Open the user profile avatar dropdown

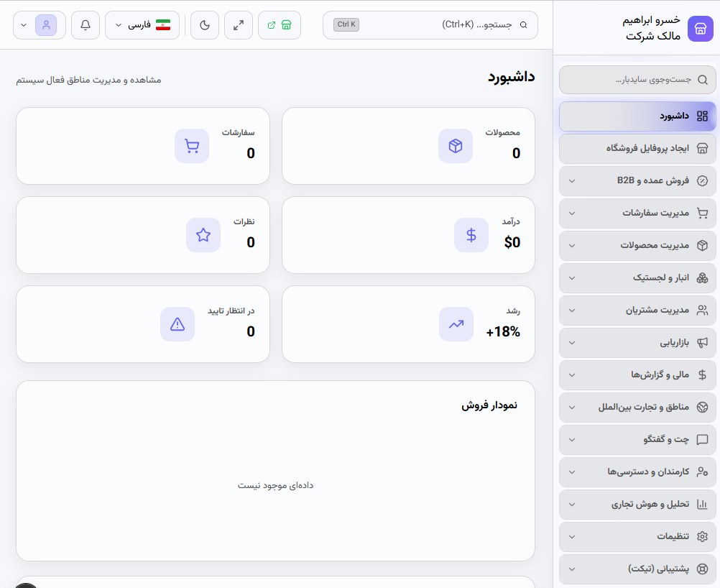tap(40, 25)
